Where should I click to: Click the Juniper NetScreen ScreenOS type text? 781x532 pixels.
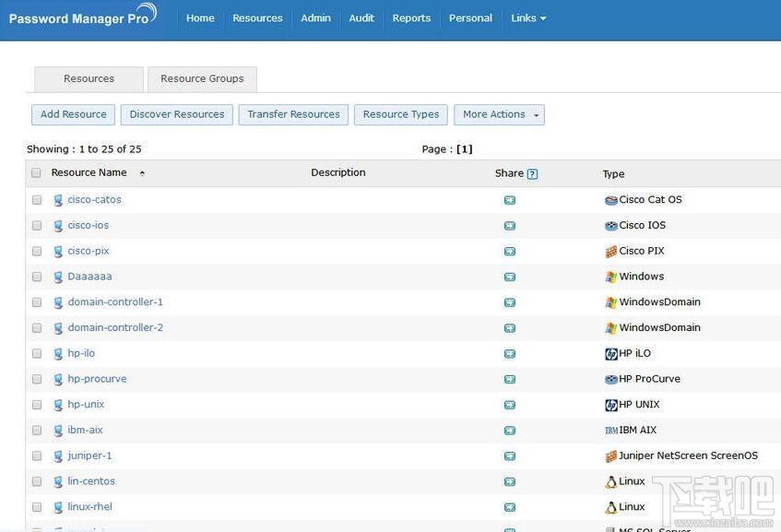pos(689,455)
